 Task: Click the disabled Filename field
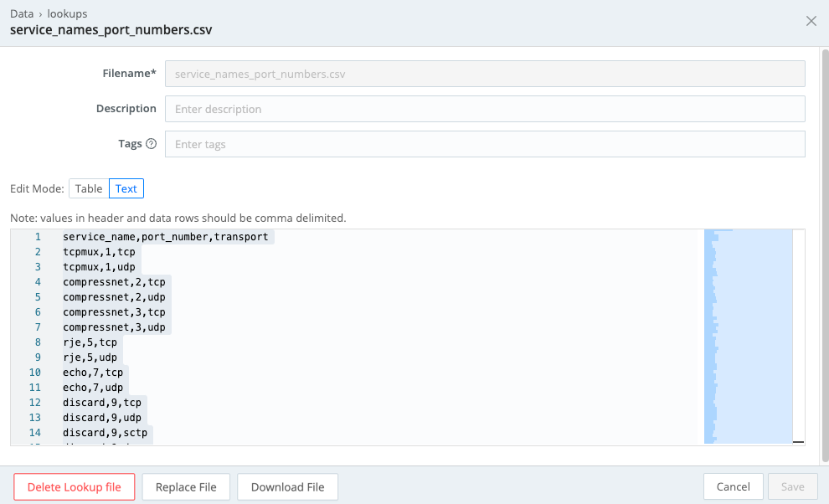coord(485,74)
